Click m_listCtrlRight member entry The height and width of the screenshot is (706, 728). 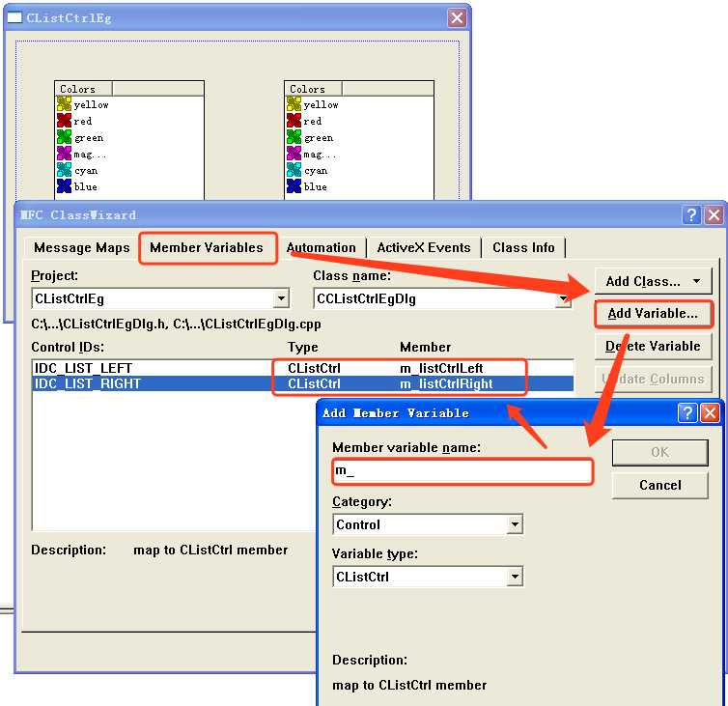click(446, 383)
